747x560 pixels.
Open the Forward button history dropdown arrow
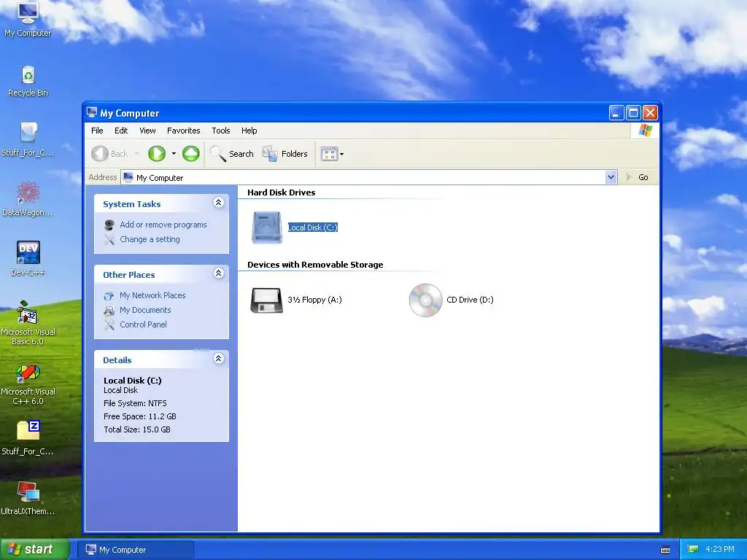[174, 153]
